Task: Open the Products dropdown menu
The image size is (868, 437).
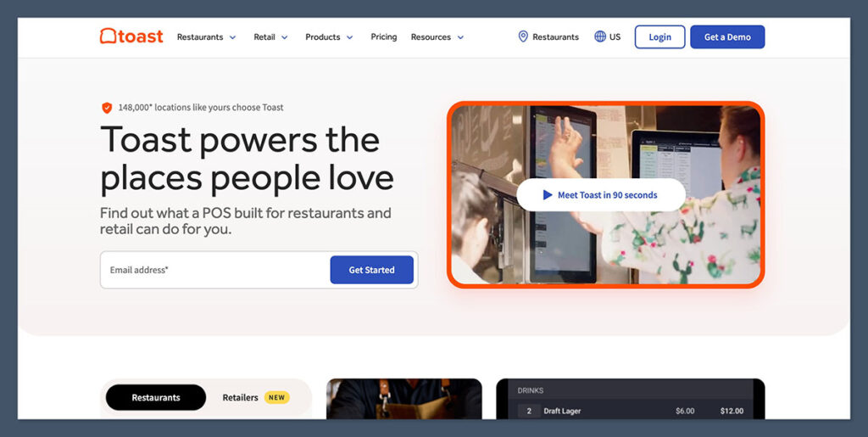Action: click(x=329, y=37)
